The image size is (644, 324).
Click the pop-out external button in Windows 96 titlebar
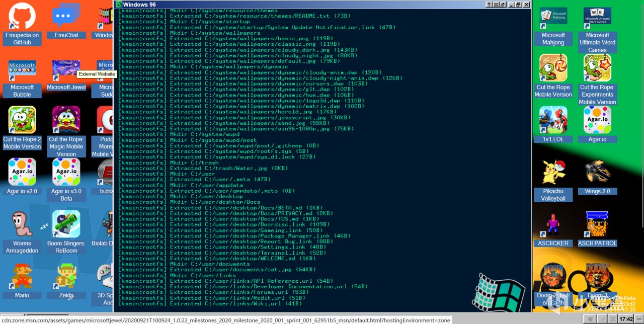[x=503, y=5]
